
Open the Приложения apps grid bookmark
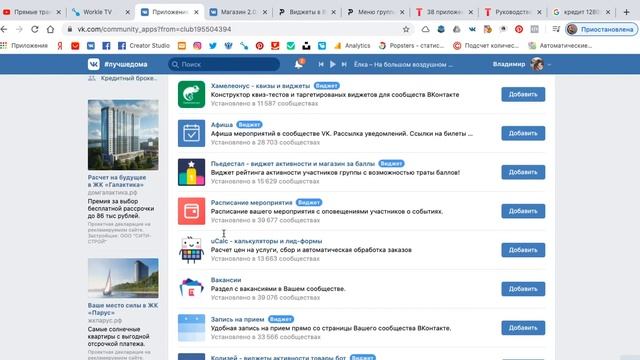24,46
